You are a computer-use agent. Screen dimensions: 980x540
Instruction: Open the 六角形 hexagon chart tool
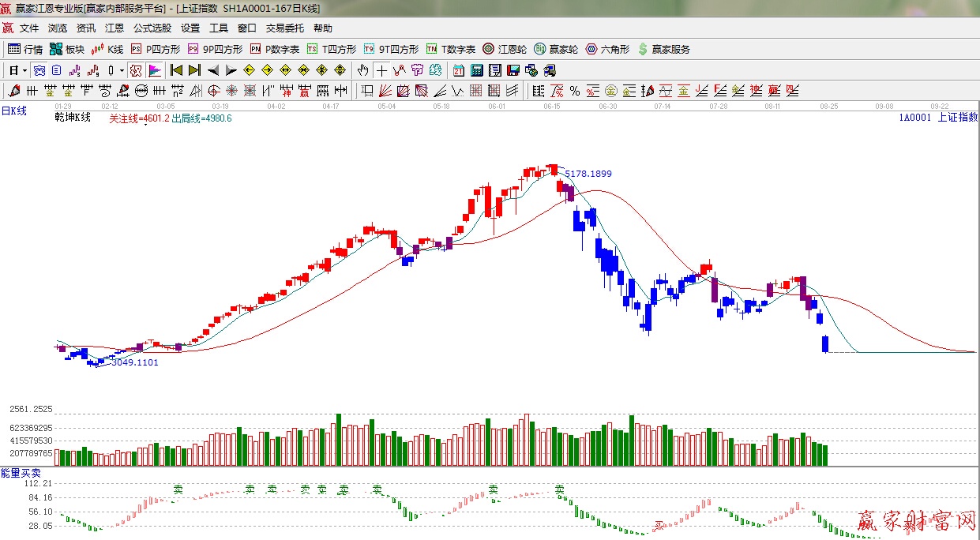point(607,49)
